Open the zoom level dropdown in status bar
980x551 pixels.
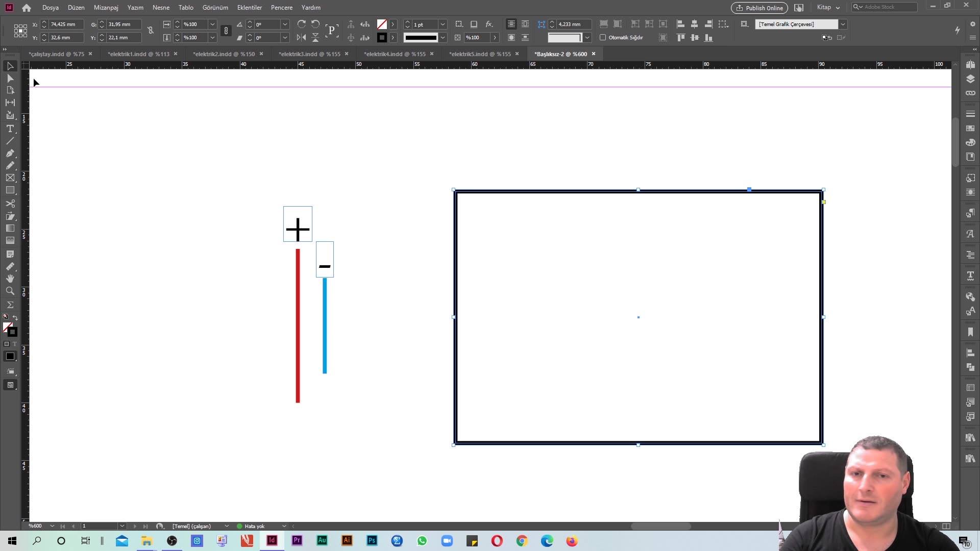tap(52, 526)
